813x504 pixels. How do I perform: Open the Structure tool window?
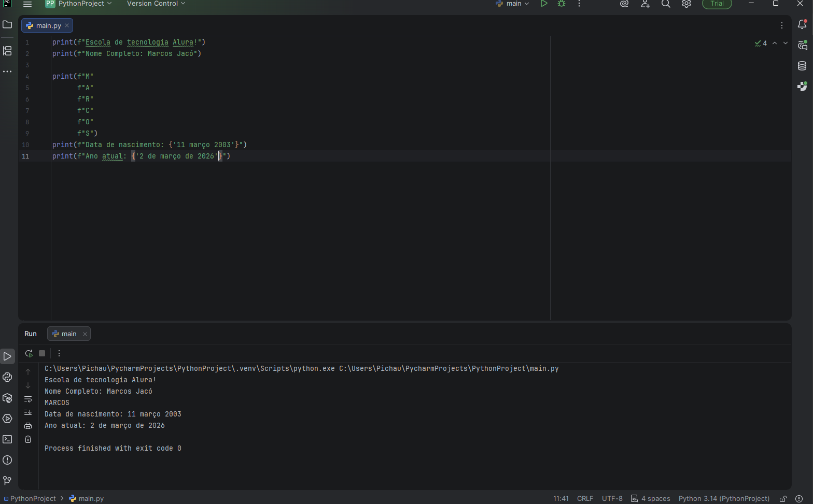point(7,51)
